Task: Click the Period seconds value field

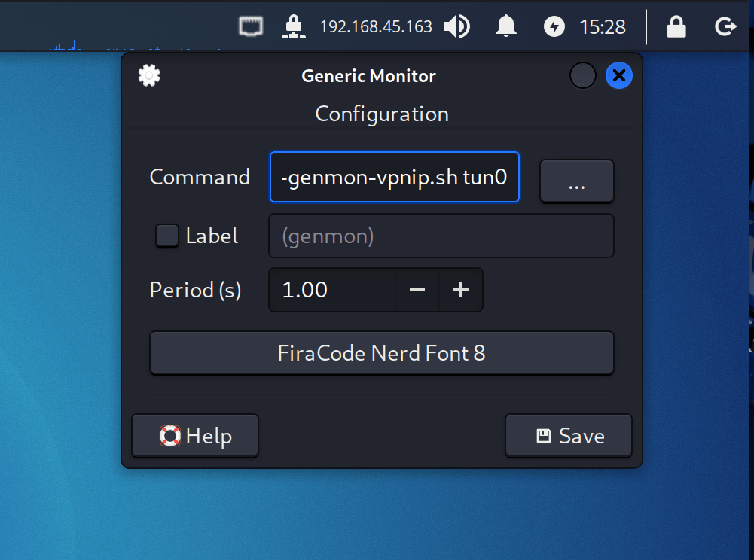Action: pyautogui.click(x=332, y=290)
